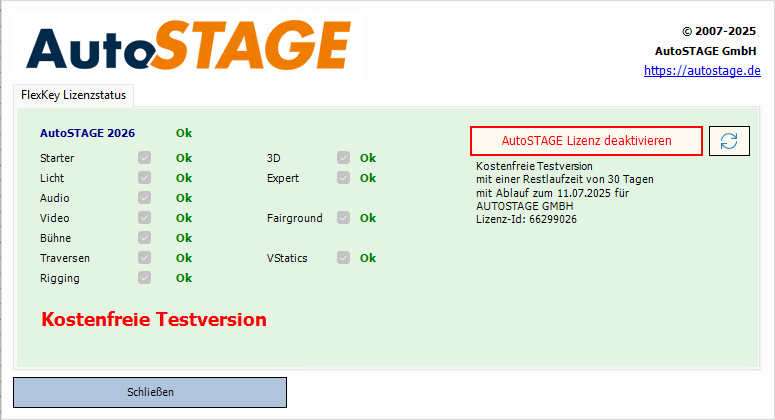The image size is (775, 420).
Task: Click the © 2007-2025 copyright text
Action: click(719, 31)
